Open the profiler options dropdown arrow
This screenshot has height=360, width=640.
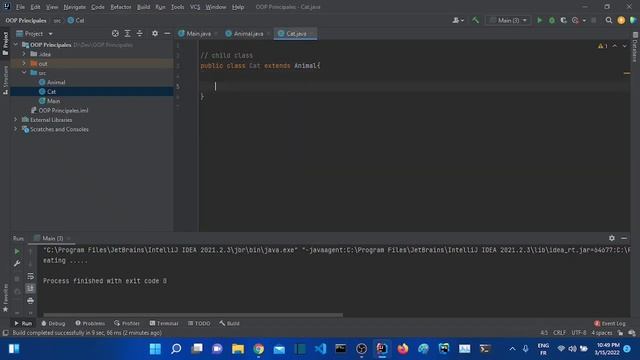(584, 20)
